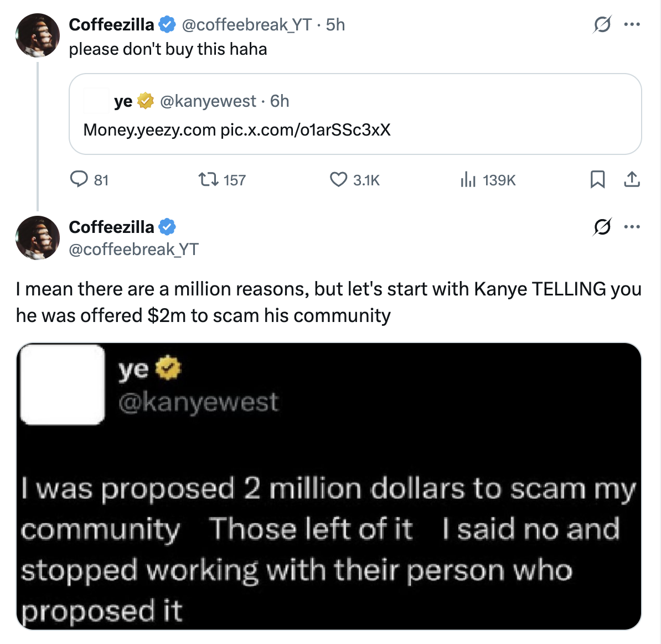Click @kanyewest handle in quoted tweet
The image size is (661, 644).
tap(208, 101)
